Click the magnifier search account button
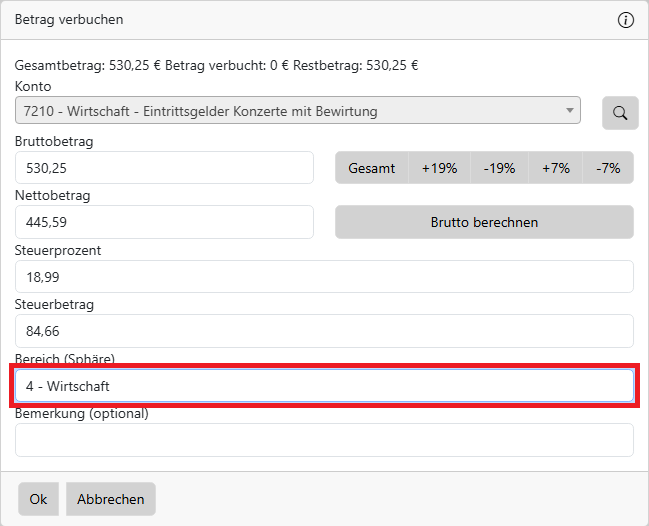 [x=620, y=113]
